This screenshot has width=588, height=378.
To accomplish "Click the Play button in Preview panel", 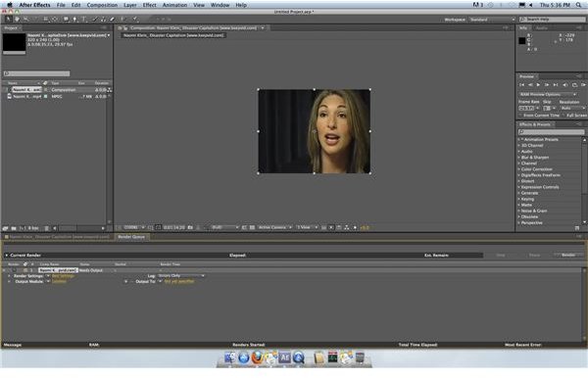I will click(x=538, y=85).
